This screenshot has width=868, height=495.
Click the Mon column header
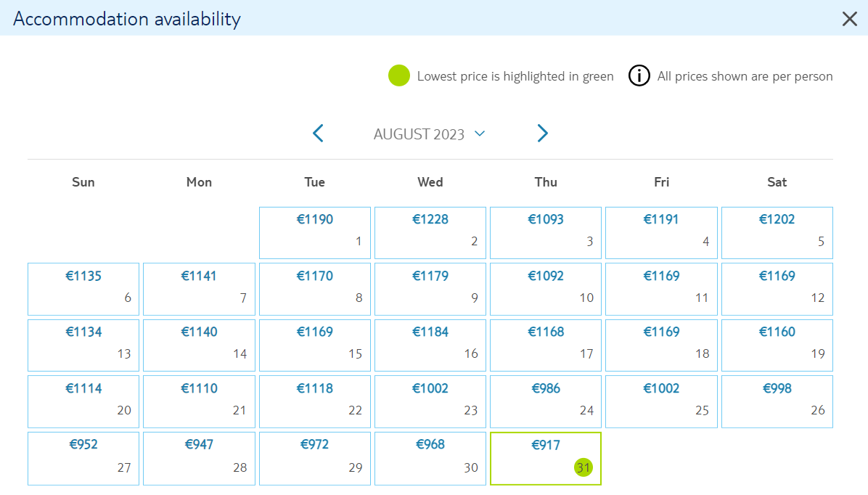pyautogui.click(x=199, y=182)
